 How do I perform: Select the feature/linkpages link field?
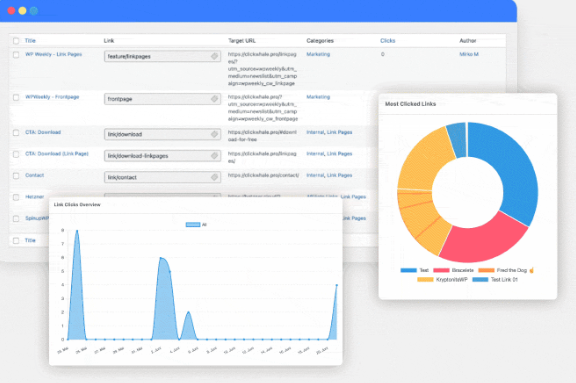162,56
